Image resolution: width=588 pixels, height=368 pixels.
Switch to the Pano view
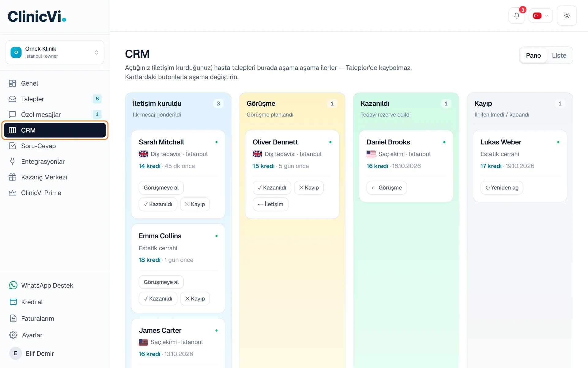click(533, 56)
